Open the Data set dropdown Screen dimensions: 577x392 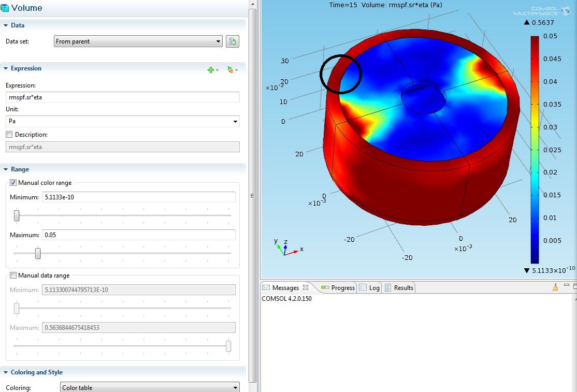pyautogui.click(x=138, y=41)
